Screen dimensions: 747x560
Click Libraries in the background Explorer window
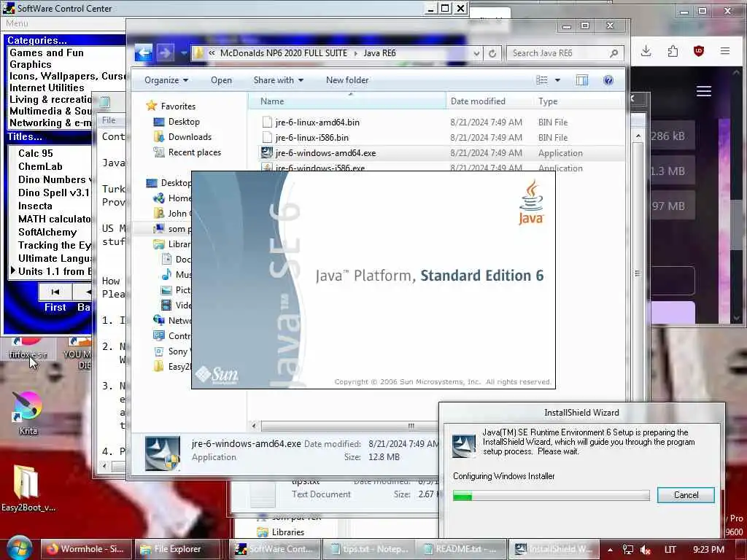coord(287,532)
